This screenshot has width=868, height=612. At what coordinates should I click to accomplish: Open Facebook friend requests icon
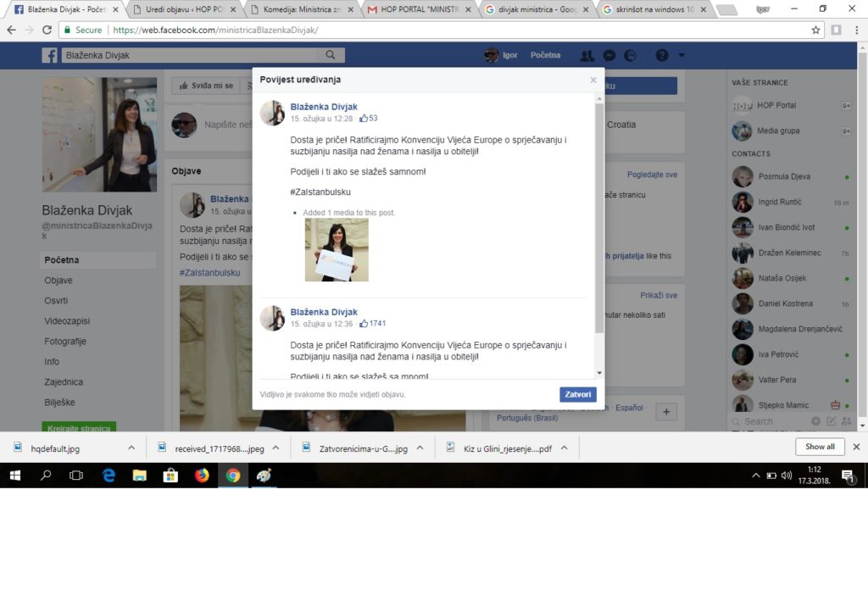pyautogui.click(x=587, y=55)
